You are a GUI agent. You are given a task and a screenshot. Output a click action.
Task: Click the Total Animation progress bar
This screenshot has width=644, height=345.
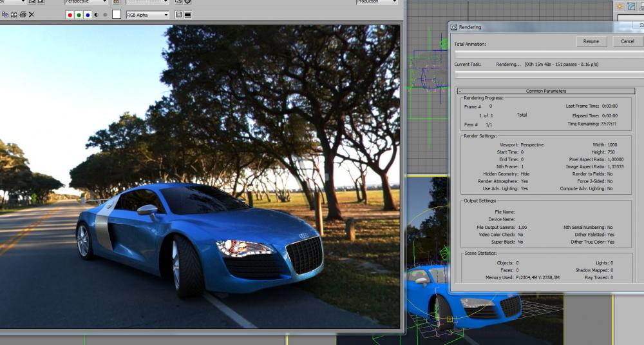pos(549,54)
